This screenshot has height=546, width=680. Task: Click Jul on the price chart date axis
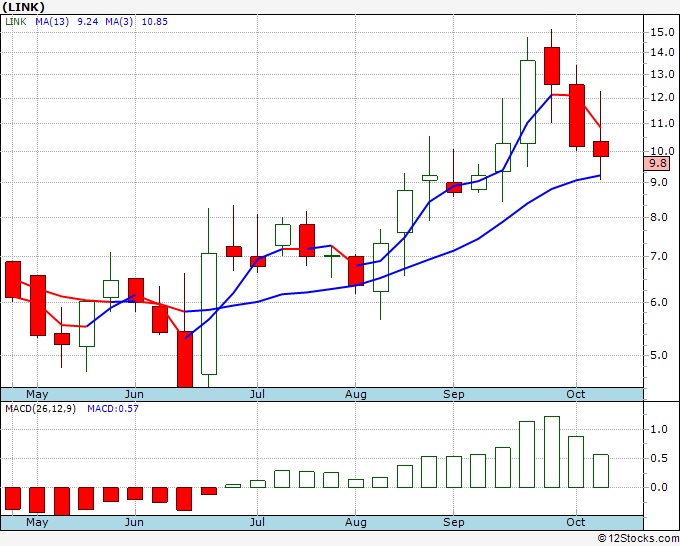click(x=257, y=395)
